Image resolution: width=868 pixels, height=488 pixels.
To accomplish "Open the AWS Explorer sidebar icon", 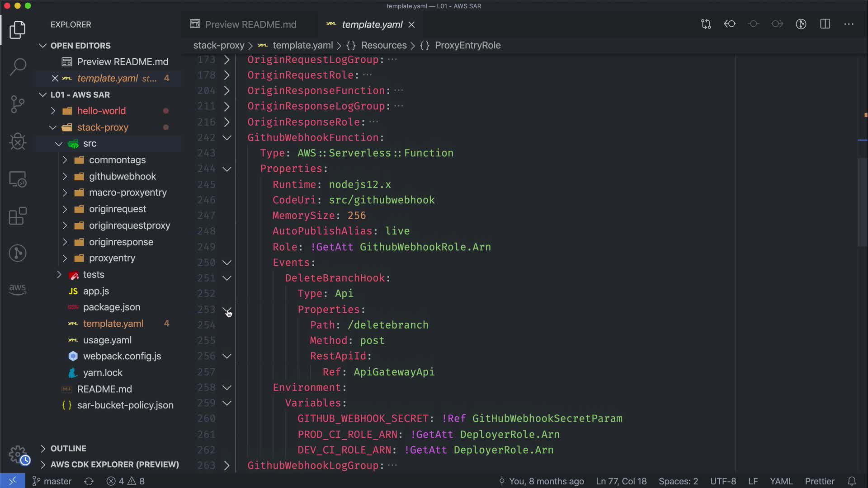I will (18, 289).
